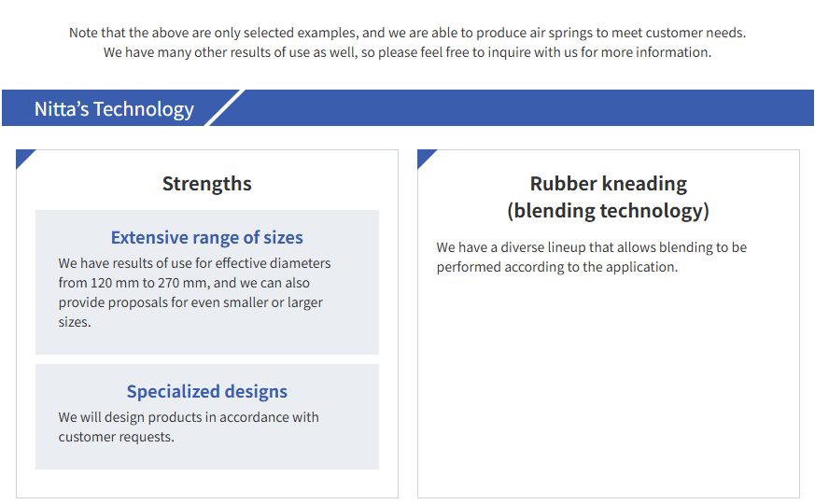Select the Strengths card title
The height and width of the screenshot is (504, 815).
[x=206, y=184]
